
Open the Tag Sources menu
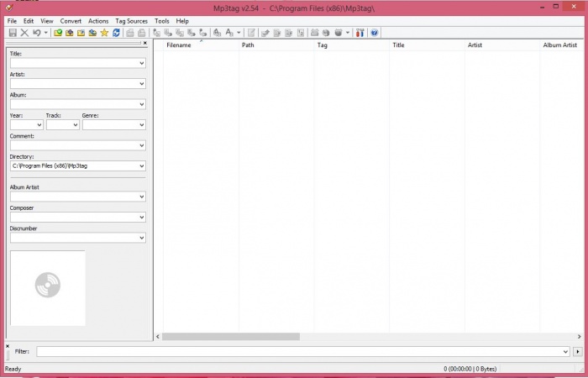[131, 20]
